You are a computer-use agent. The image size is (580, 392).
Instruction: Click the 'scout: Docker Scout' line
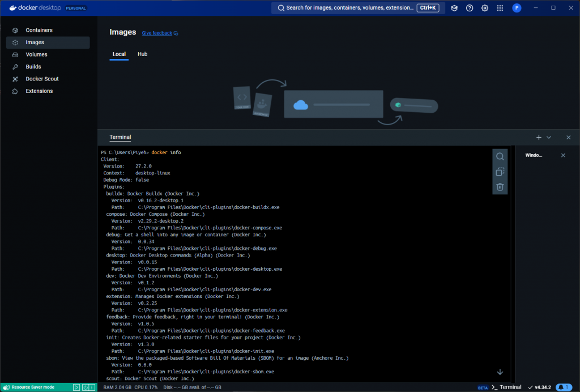pos(150,378)
